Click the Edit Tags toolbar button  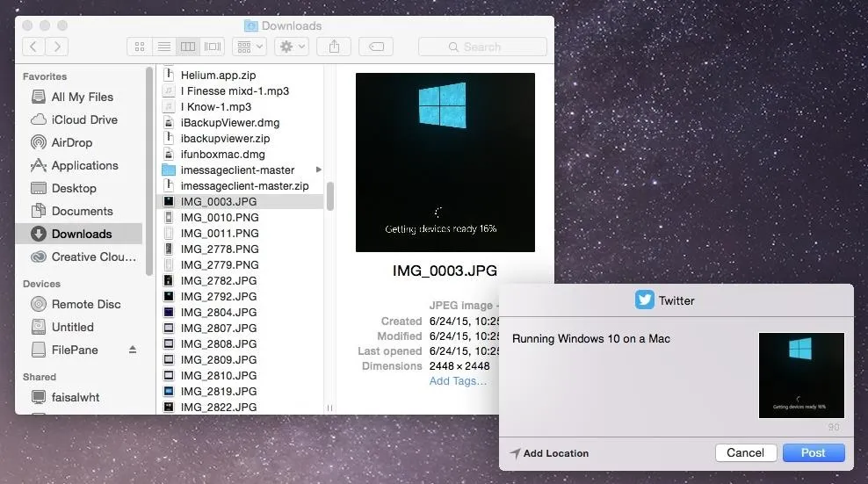(376, 47)
